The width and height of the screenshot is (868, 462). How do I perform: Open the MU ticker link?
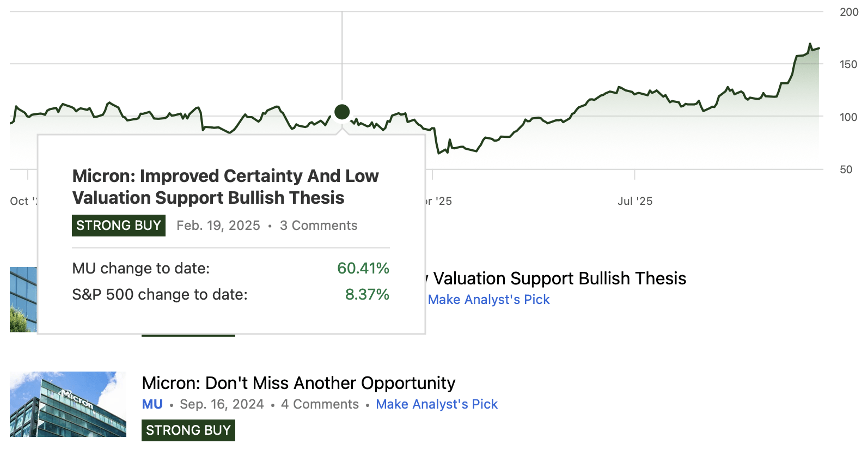pyautogui.click(x=152, y=404)
